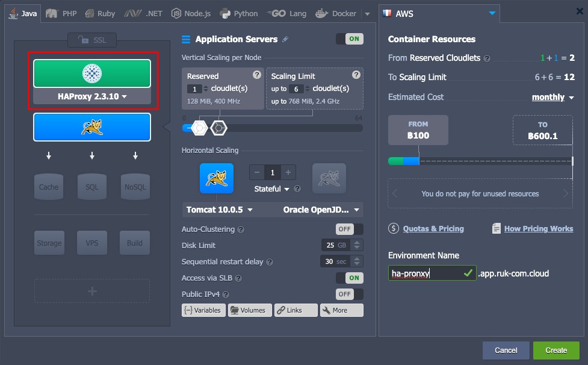Open Public IPv4 help tooltip
This screenshot has height=365, width=588.
(226, 295)
